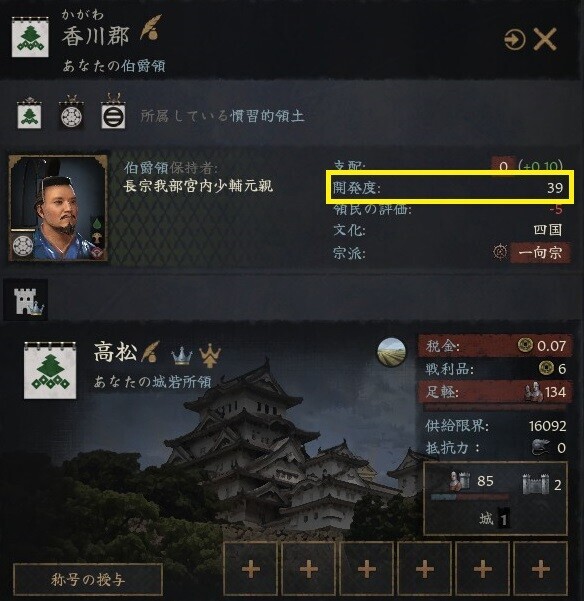Select the third de jure striped crest
584x601 pixels.
point(113,113)
